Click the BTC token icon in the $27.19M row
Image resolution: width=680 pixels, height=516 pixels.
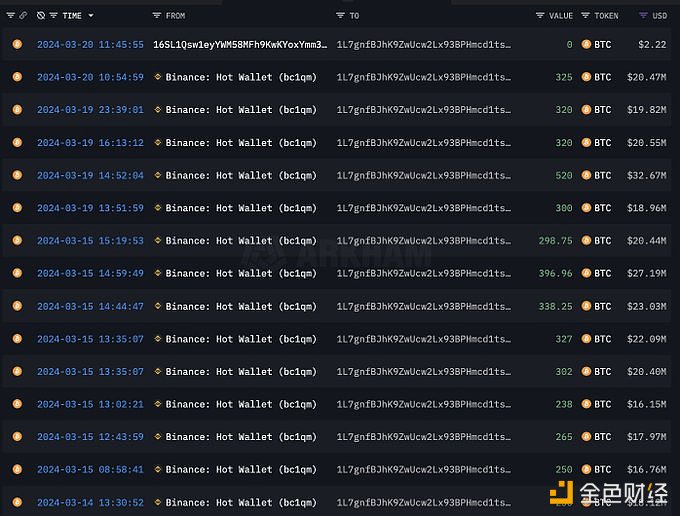click(x=586, y=273)
